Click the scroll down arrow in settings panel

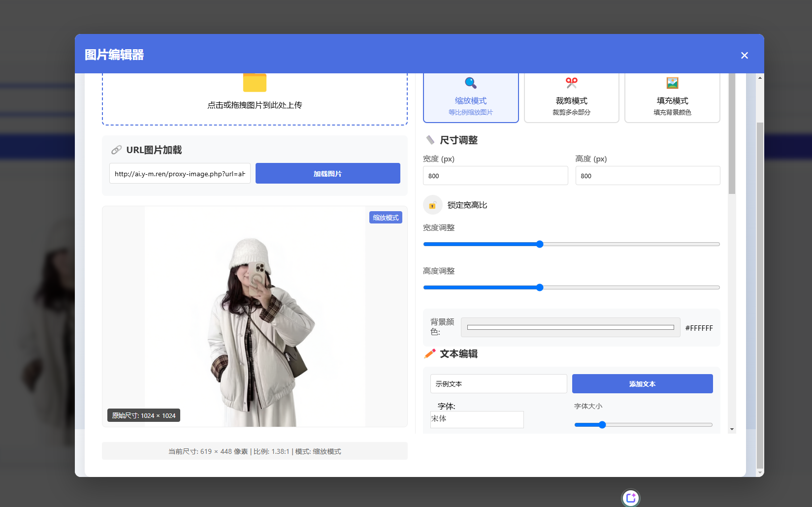(x=732, y=429)
